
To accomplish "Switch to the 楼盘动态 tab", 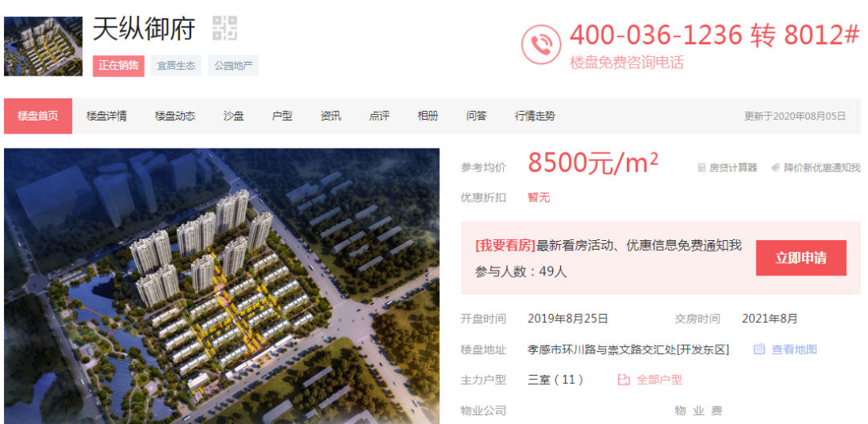I will tap(175, 116).
